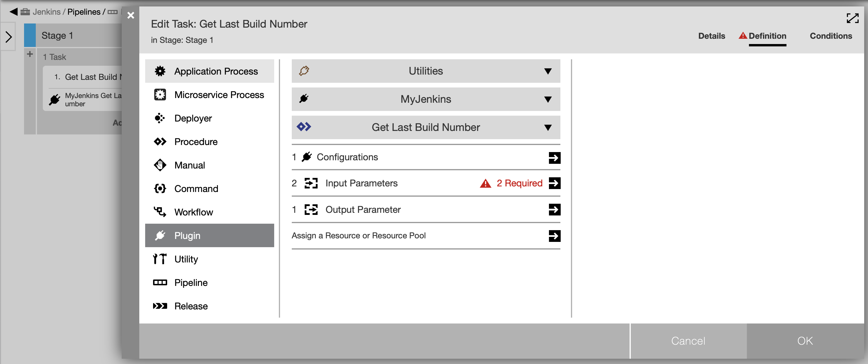Switch to the Definition tab
Viewport: 868px width, 364px height.
click(767, 36)
